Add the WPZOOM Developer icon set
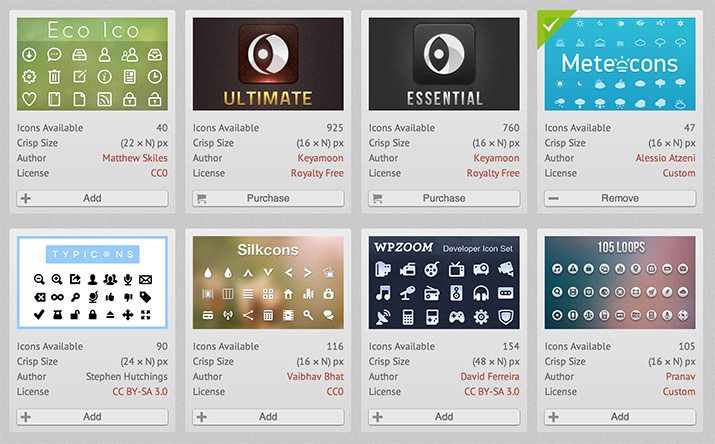The height and width of the screenshot is (444, 715). click(x=444, y=417)
